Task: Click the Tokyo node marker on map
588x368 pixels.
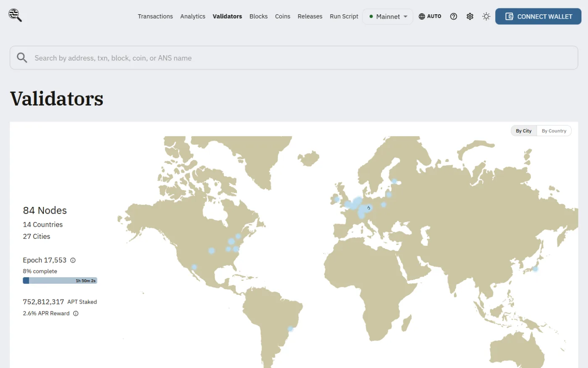Action: [535, 269]
